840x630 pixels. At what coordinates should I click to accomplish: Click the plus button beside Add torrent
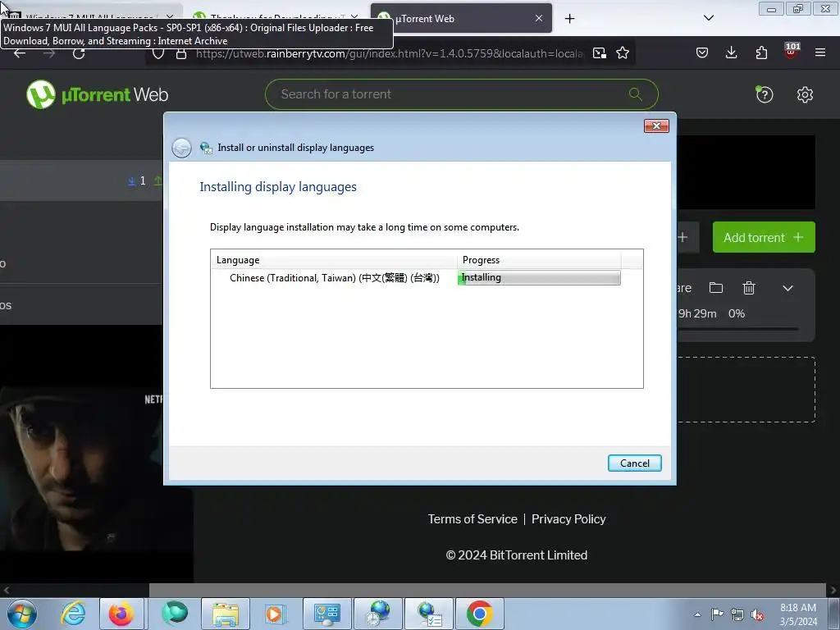682,237
